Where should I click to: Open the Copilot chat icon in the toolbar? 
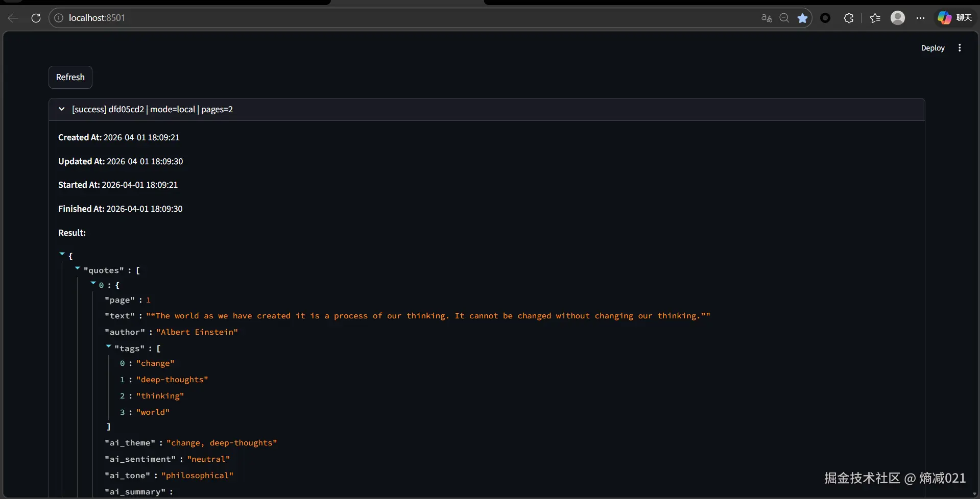[x=944, y=17]
